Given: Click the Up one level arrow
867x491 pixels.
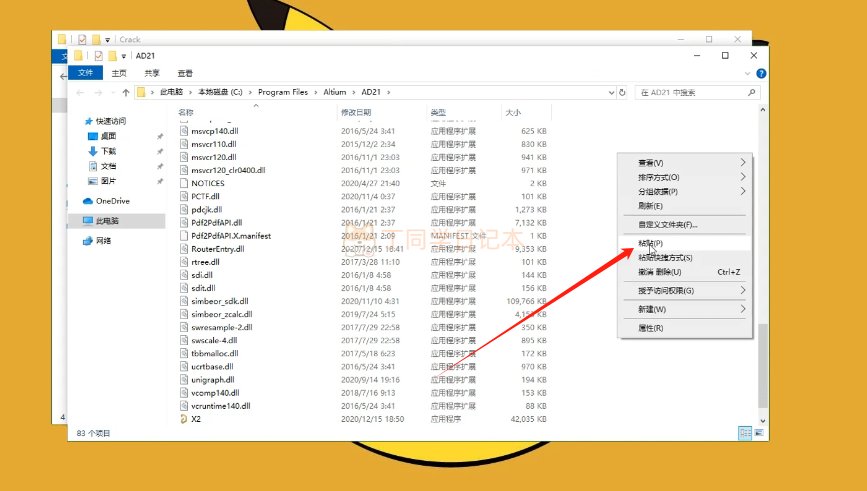Looking at the screenshot, I should tap(125, 92).
